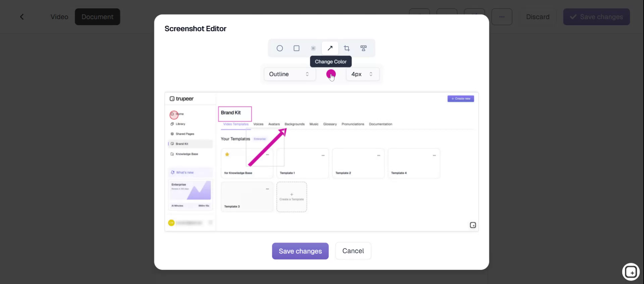Activate the crop tool

(x=347, y=48)
